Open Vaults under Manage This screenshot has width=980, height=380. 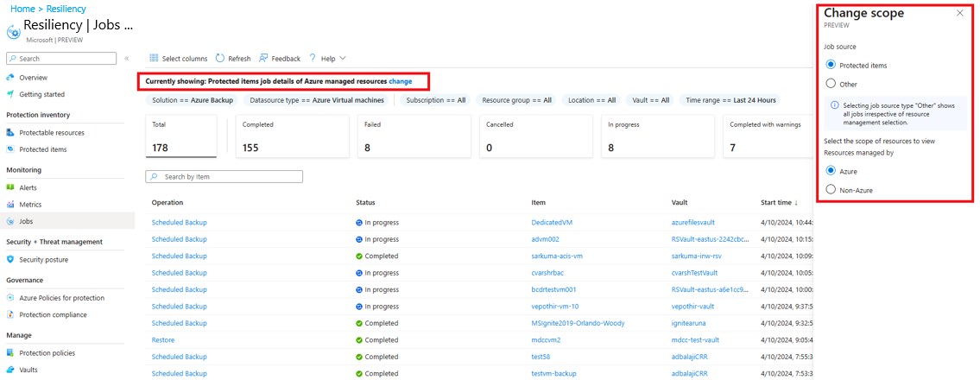pos(28,370)
